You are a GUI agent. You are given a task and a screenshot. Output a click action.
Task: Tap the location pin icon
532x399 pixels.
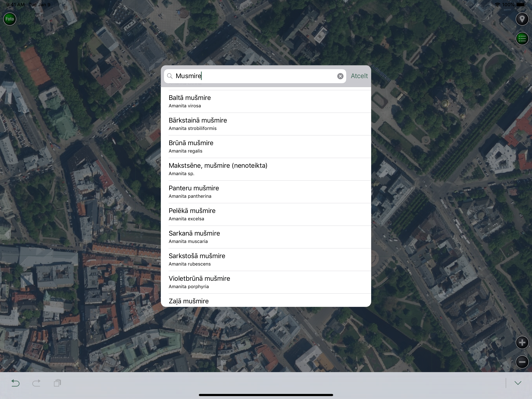[x=522, y=19]
